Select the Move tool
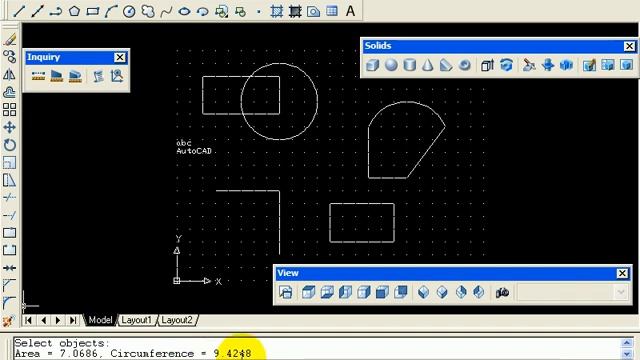The height and width of the screenshot is (360, 640). tap(9, 127)
